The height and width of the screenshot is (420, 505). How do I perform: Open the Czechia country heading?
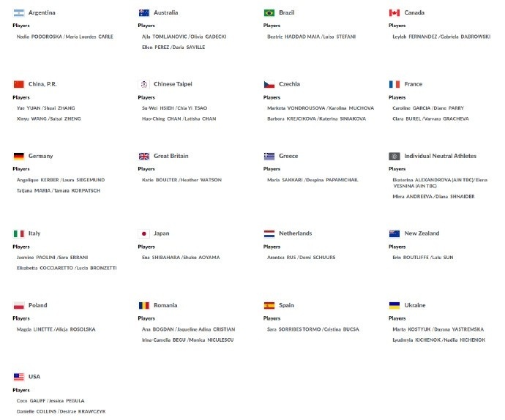[x=289, y=84]
